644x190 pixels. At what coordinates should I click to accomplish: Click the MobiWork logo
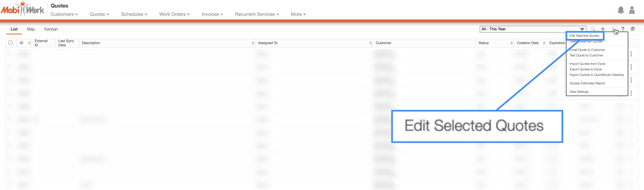23,10
